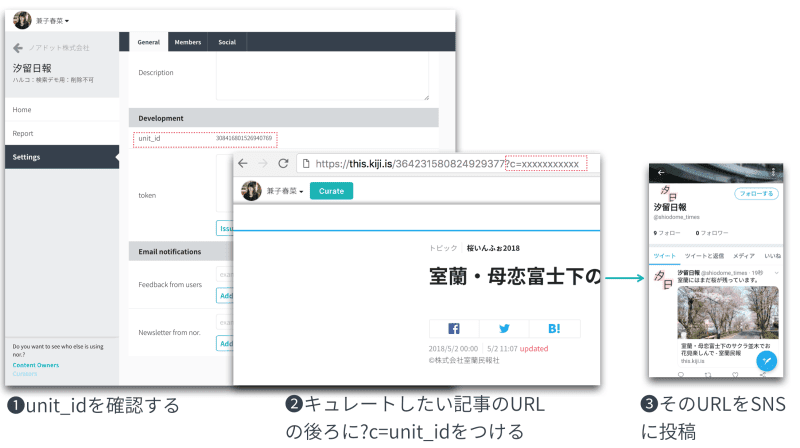
Task: Switch to the Members tab
Action: pyautogui.click(x=188, y=42)
